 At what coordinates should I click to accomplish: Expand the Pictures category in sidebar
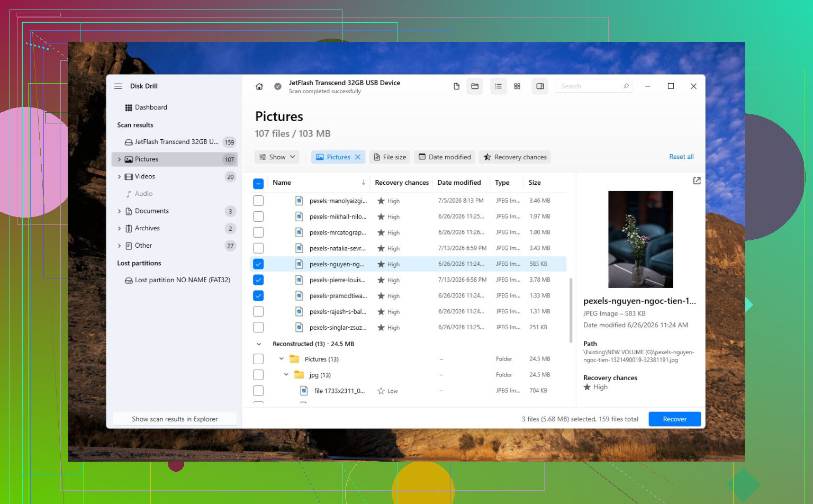coord(119,159)
